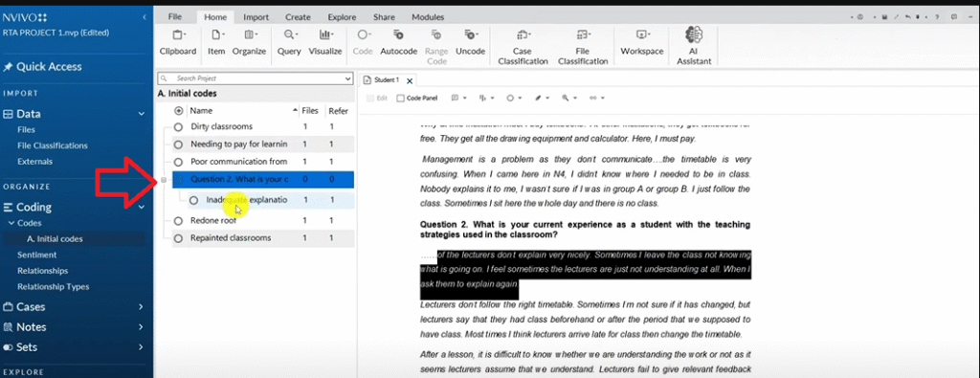Image resolution: width=980 pixels, height=378 pixels.
Task: Select the circle beside Inadequate explanation code
Action: (x=193, y=201)
